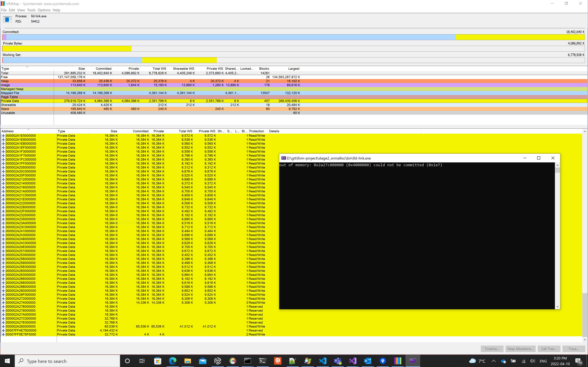Launch Microsoft Edge from the taskbar
The image size is (588, 367).
click(173, 361)
